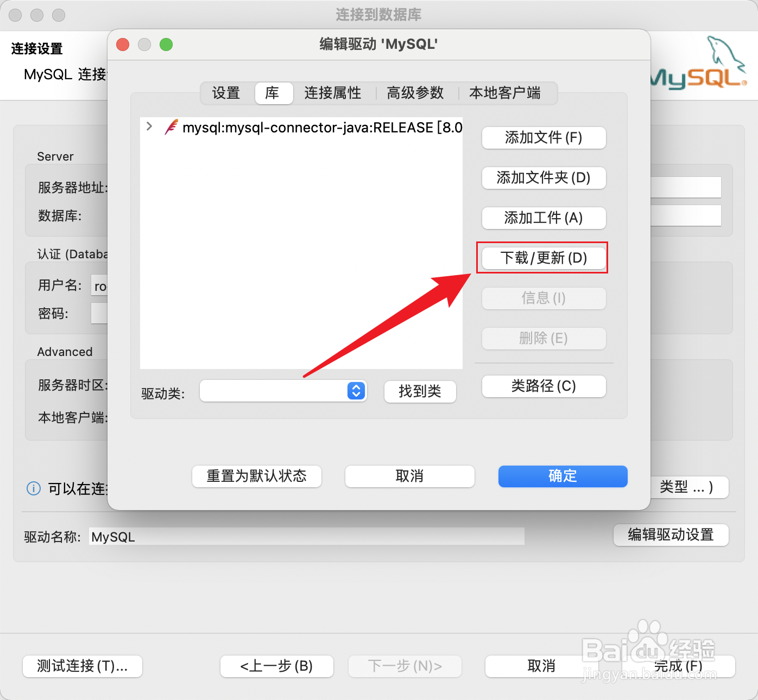Click the 添加工件 (A) button
Screen dimensions: 758x700
point(544,218)
